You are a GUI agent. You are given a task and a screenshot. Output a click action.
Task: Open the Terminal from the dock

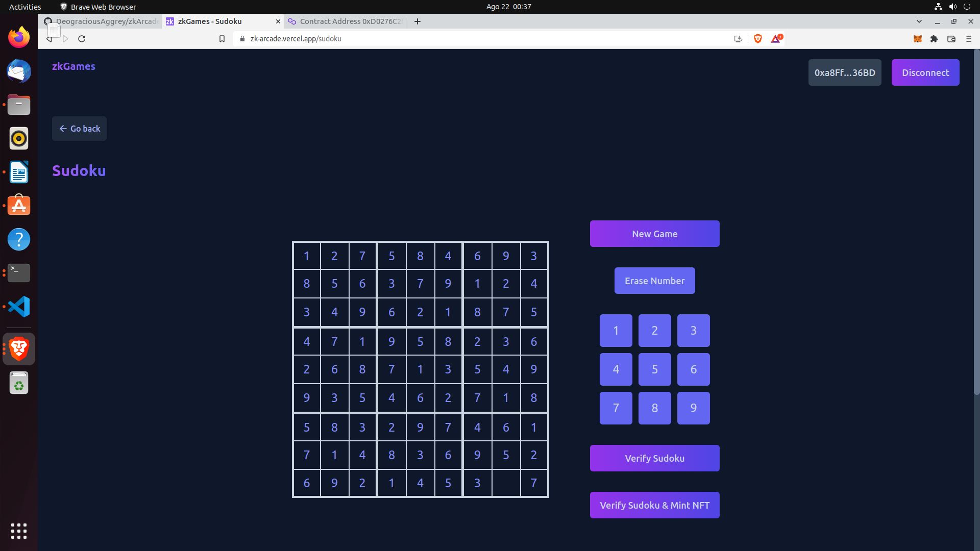[18, 273]
